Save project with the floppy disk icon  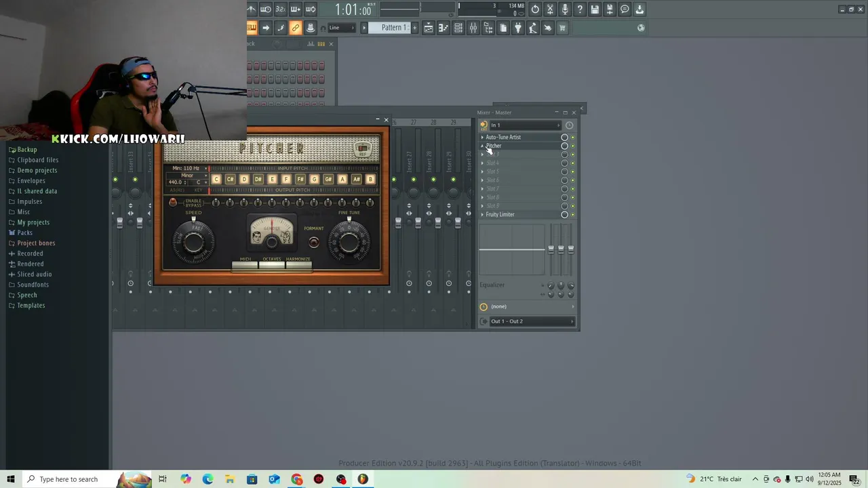(x=595, y=9)
